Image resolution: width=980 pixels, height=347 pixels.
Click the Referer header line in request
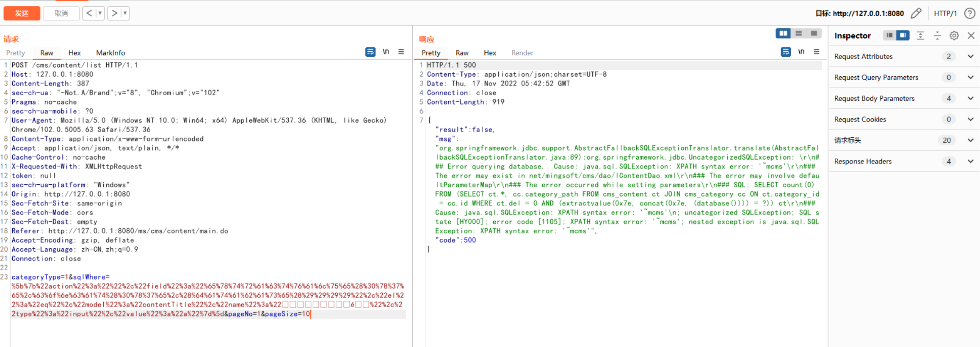(x=120, y=231)
